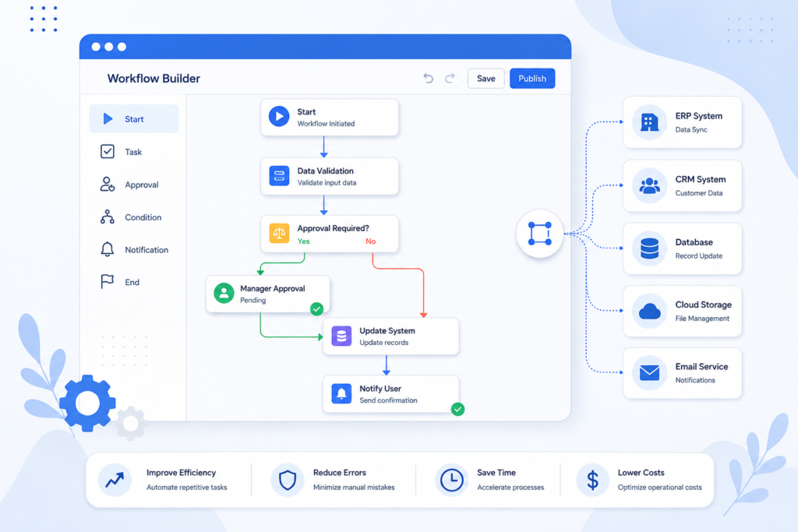Screen dimensions: 798x532
Task: Click the Condition branch icon in sidebar
Action: (x=108, y=217)
